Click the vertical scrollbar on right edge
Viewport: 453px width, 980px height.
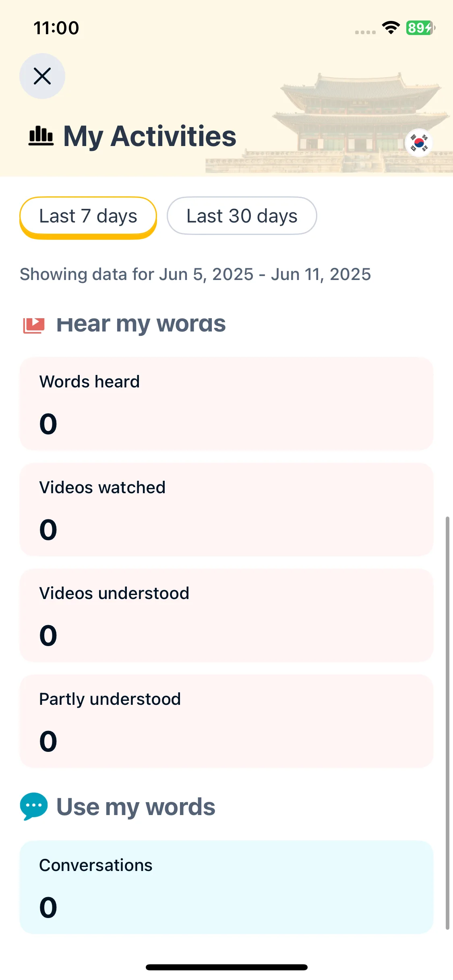coord(447,723)
